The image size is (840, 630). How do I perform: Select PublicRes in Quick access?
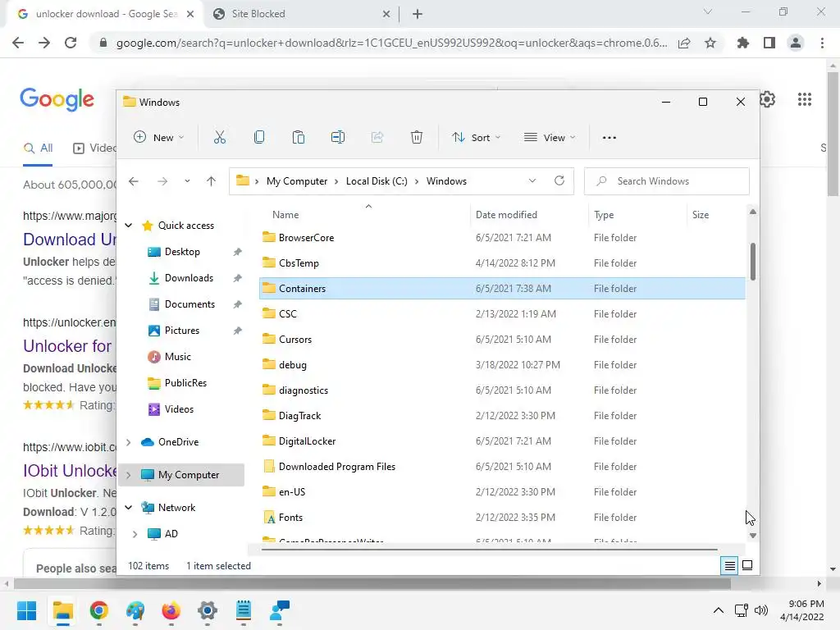tap(185, 383)
